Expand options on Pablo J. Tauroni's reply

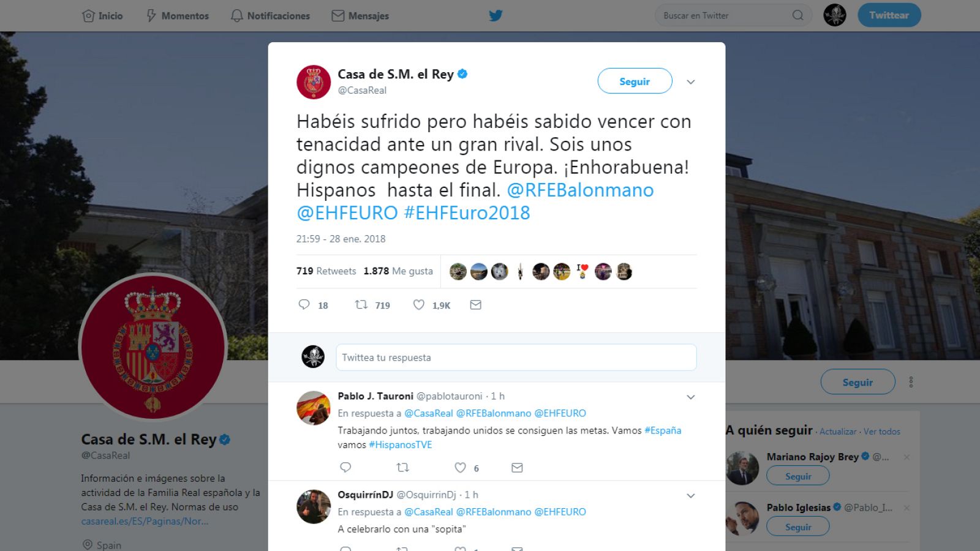tap(690, 397)
